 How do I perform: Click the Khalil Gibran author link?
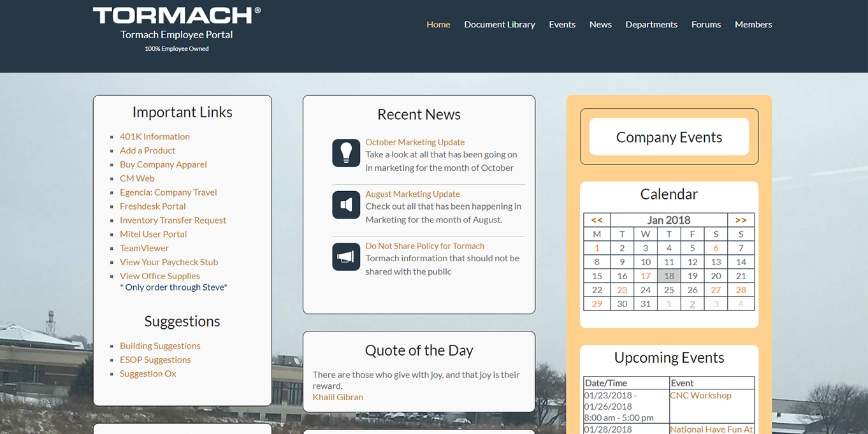338,397
